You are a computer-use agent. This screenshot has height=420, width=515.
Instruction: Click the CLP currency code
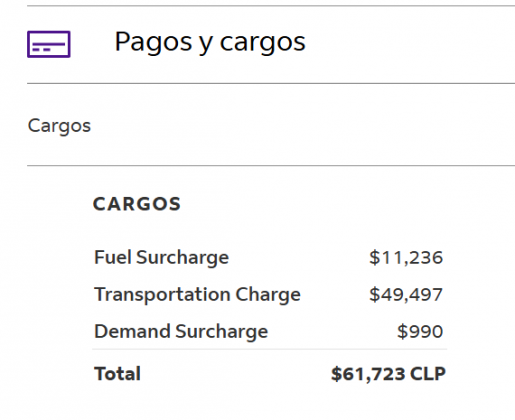point(428,374)
